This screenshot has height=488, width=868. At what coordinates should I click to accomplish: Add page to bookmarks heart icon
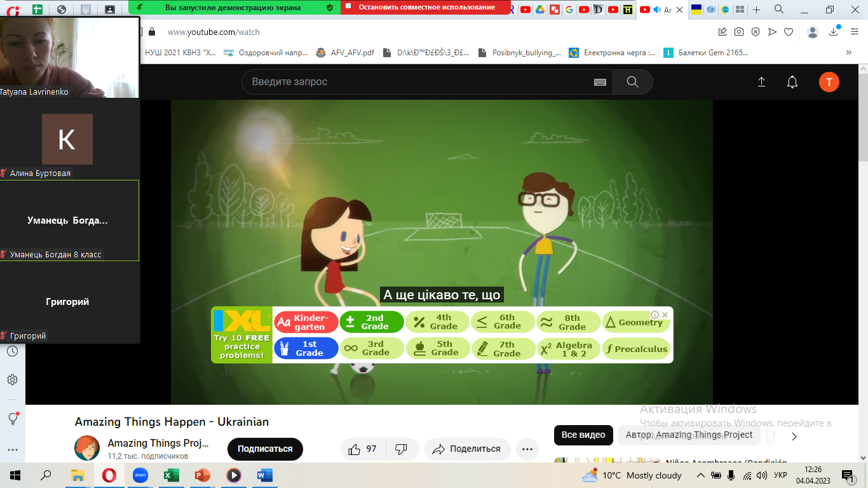[789, 32]
